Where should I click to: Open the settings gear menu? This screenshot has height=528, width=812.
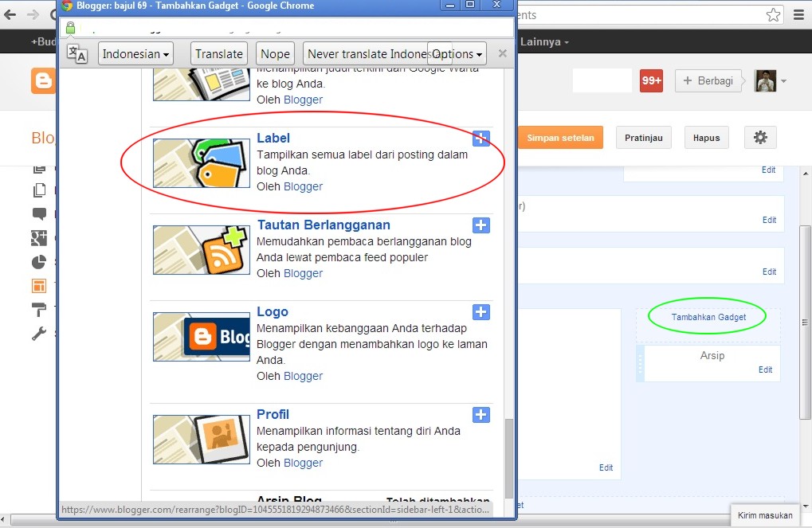point(760,138)
